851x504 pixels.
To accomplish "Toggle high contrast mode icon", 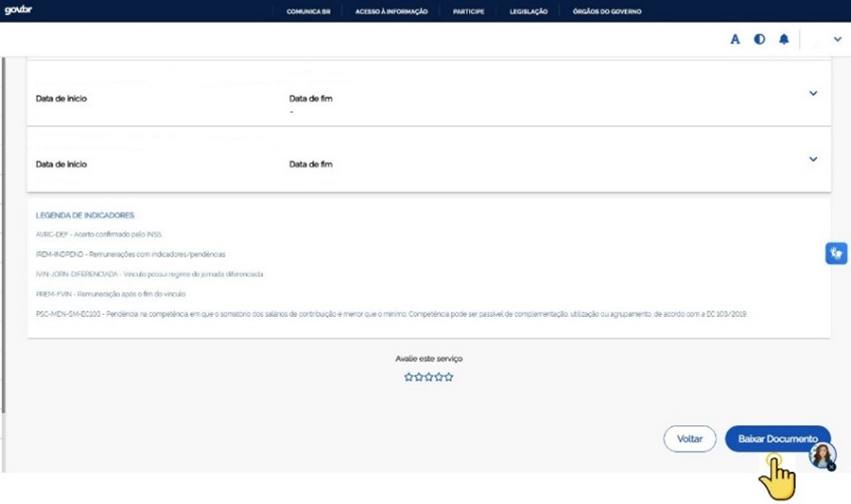I will point(759,40).
